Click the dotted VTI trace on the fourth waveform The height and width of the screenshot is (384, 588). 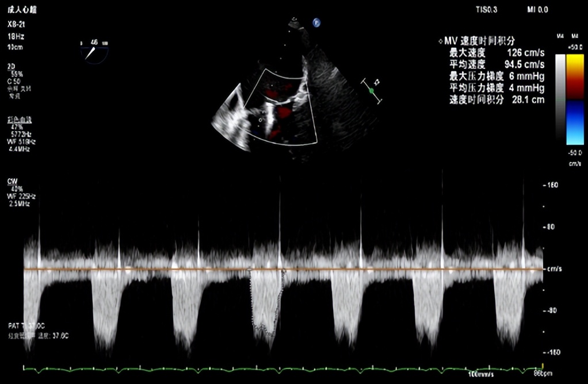tap(266, 302)
